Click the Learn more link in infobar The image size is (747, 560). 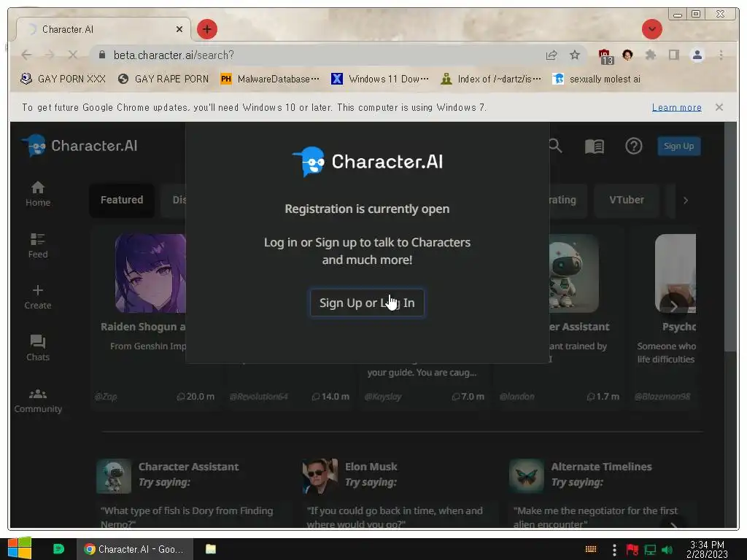[676, 108]
